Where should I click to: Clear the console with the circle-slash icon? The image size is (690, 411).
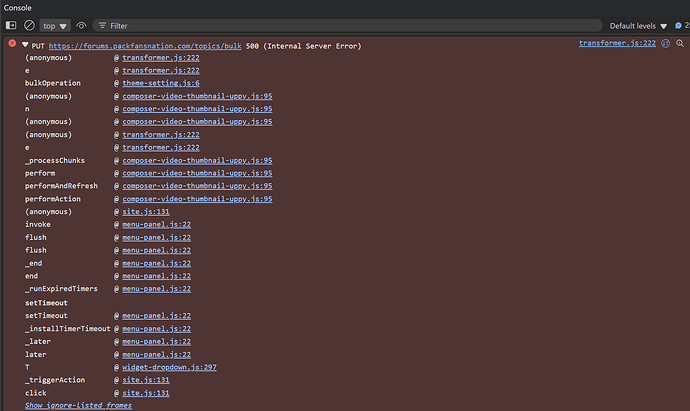[29, 26]
